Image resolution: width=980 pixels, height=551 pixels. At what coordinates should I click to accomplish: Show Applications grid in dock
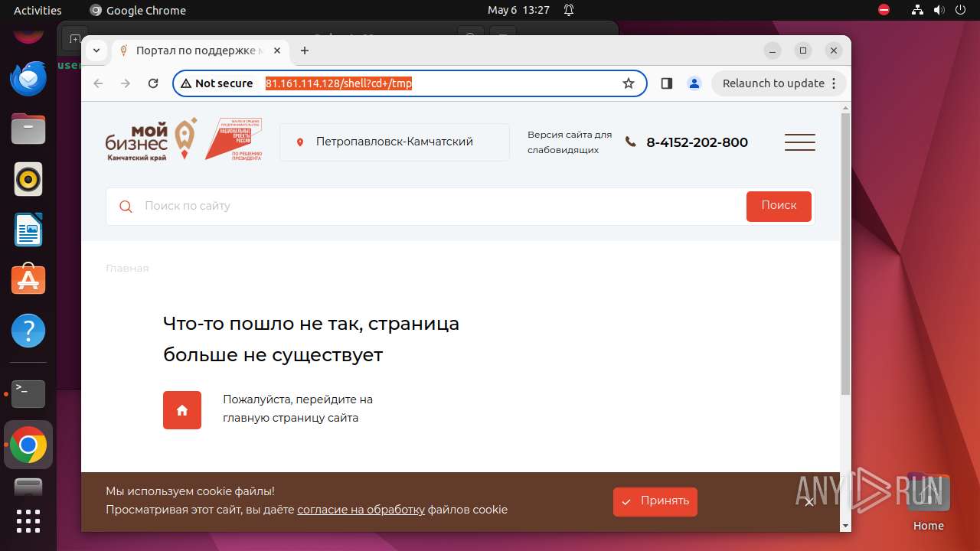click(x=28, y=520)
